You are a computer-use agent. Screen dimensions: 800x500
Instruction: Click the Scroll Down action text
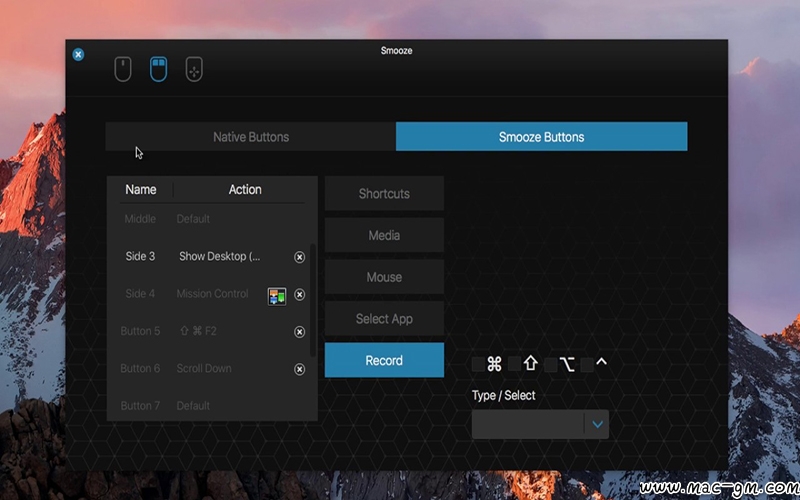pos(204,368)
